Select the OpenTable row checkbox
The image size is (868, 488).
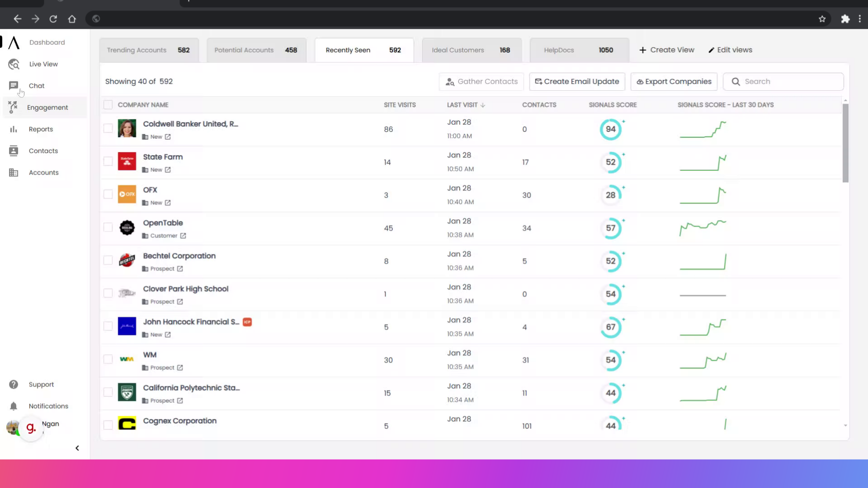coord(108,227)
